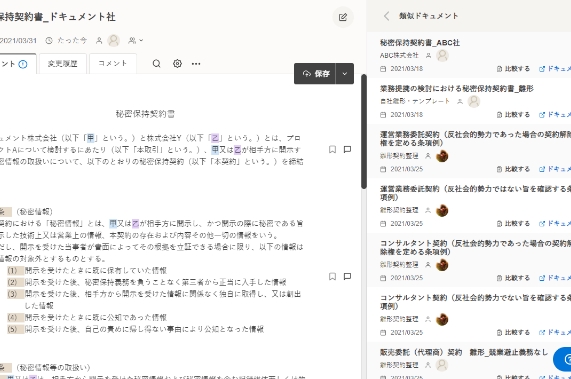
Task: Click list item (4) 既に公知であった情報
Action: pyautogui.click(x=87, y=317)
